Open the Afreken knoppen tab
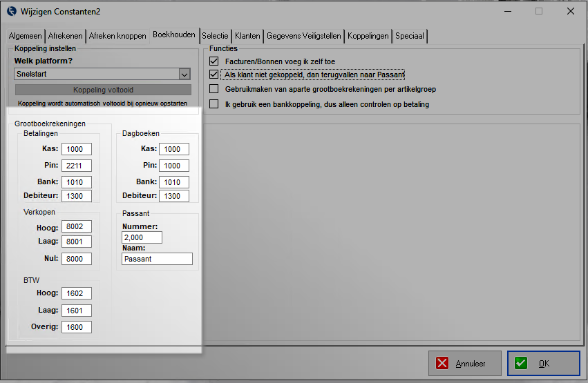Image resolution: width=588 pixels, height=383 pixels. 117,36
